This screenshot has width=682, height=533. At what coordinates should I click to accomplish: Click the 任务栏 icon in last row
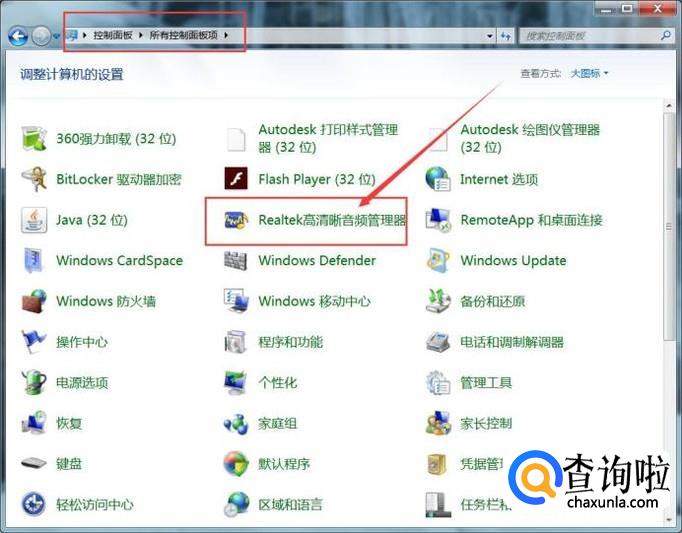[438, 504]
